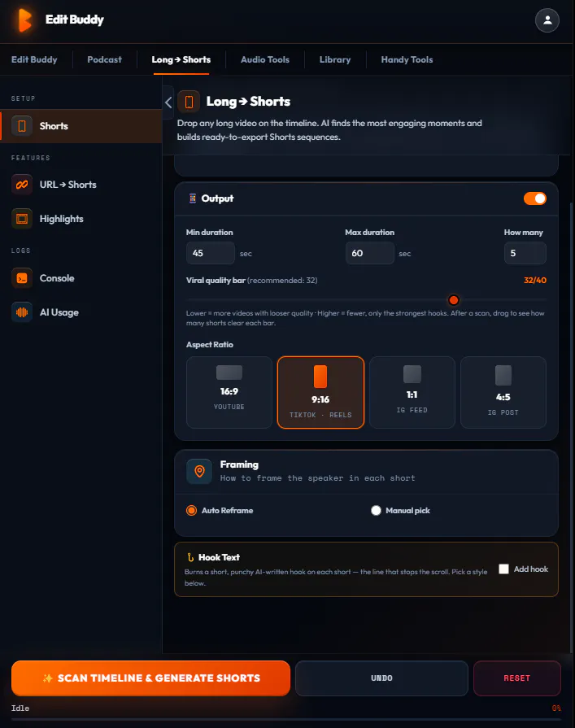Click the Long → Shorts header phone icon
Screen dimensions: 575x728
pyautogui.click(x=189, y=101)
